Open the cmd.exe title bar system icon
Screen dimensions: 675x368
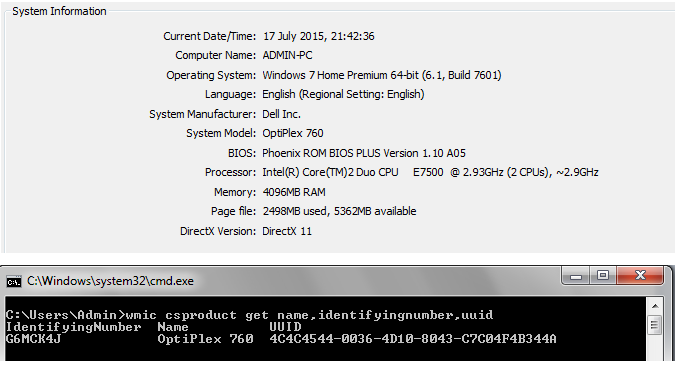tap(14, 282)
